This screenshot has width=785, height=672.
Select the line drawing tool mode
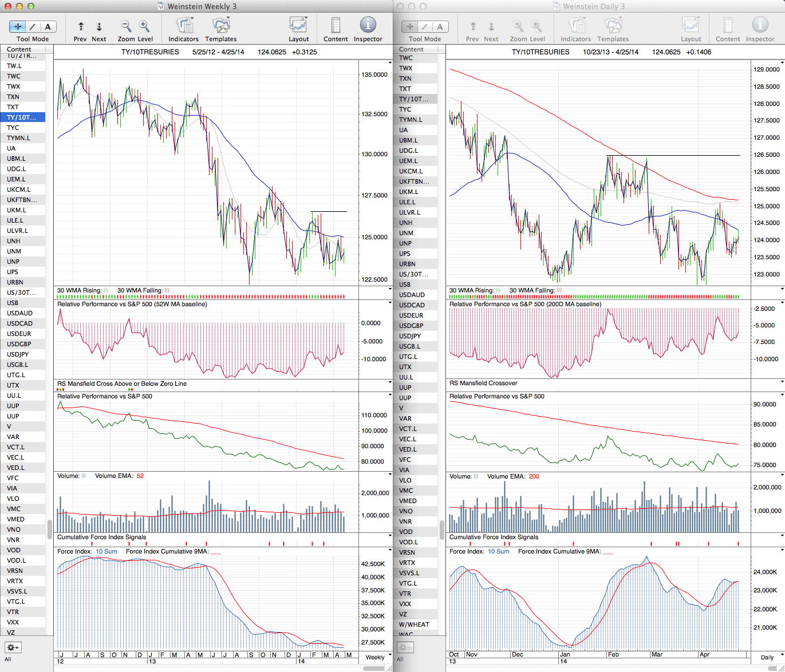click(33, 27)
